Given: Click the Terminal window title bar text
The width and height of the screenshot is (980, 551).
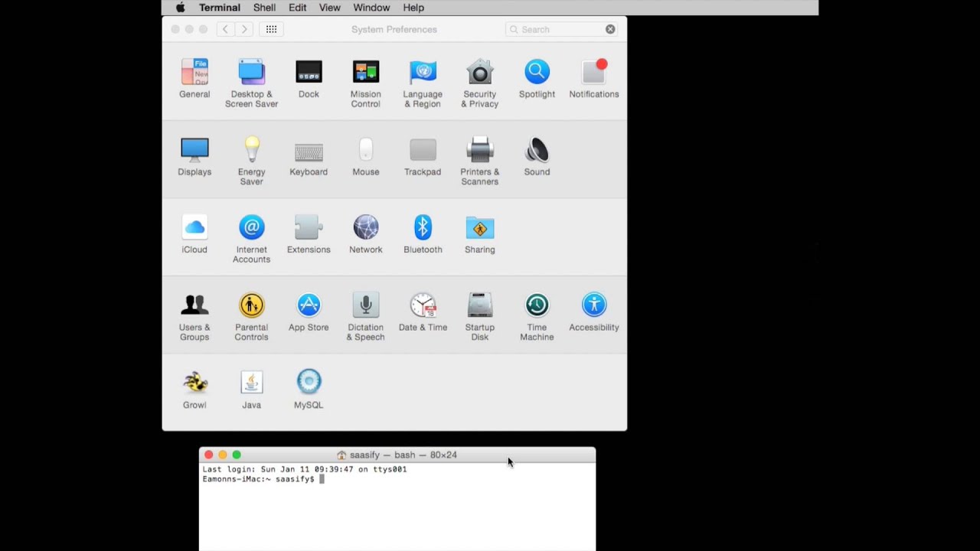Looking at the screenshot, I should [x=403, y=455].
